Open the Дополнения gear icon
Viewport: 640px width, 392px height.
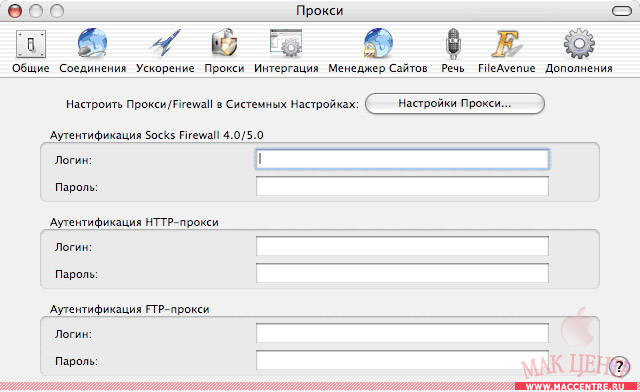579,44
